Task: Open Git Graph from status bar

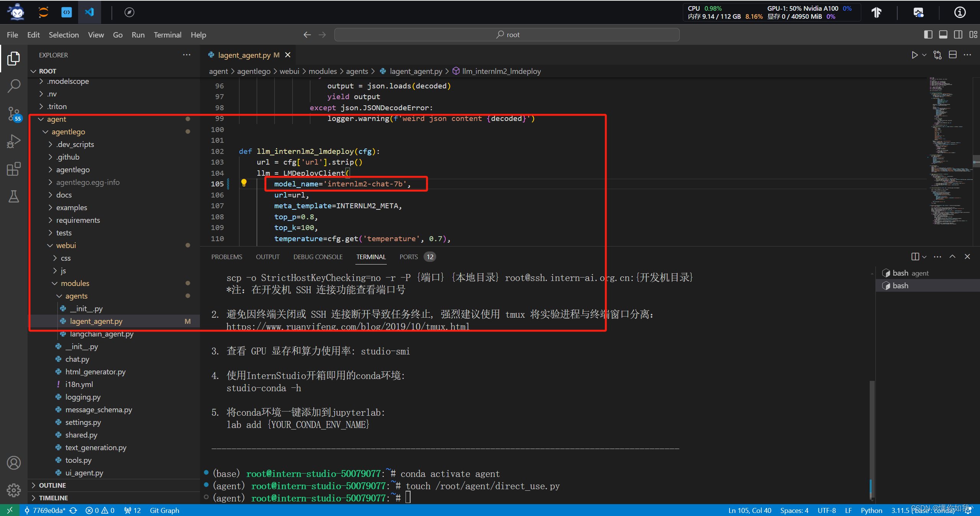Action: pyautogui.click(x=164, y=510)
